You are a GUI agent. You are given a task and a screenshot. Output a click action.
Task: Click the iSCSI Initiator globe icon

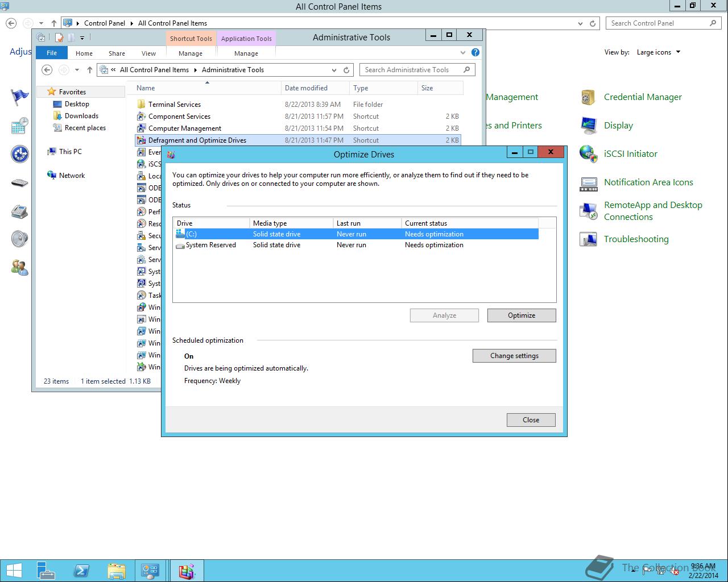coord(588,154)
